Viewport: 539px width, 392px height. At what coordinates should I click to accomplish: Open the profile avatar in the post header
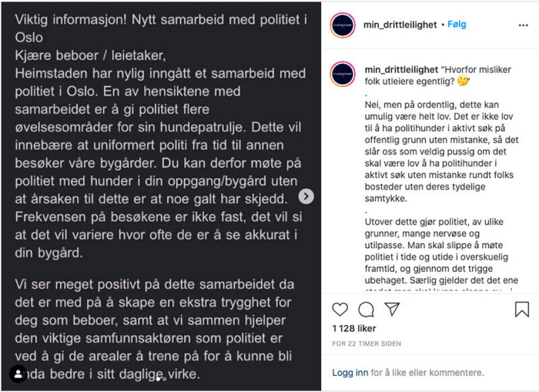(342, 25)
